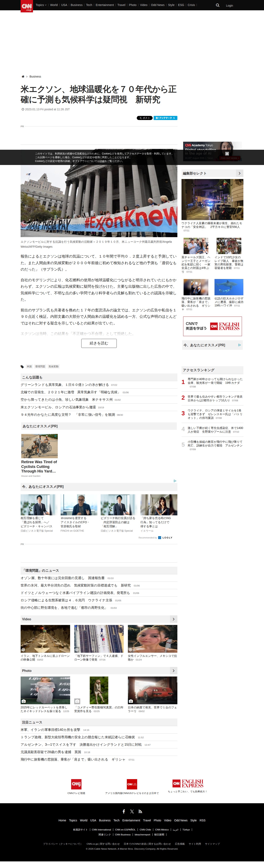
Task: Open the プライバシー footer link
Action: coord(62,844)
